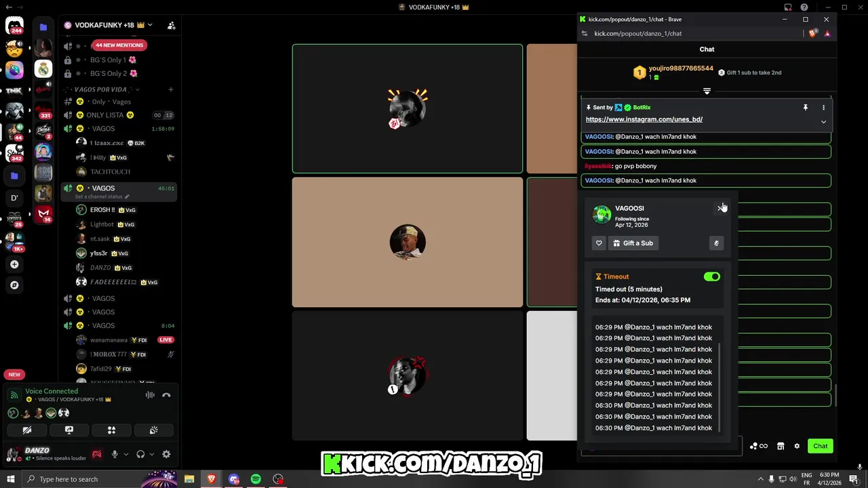Click the Brave Rewards triangle icon

tap(827, 33)
